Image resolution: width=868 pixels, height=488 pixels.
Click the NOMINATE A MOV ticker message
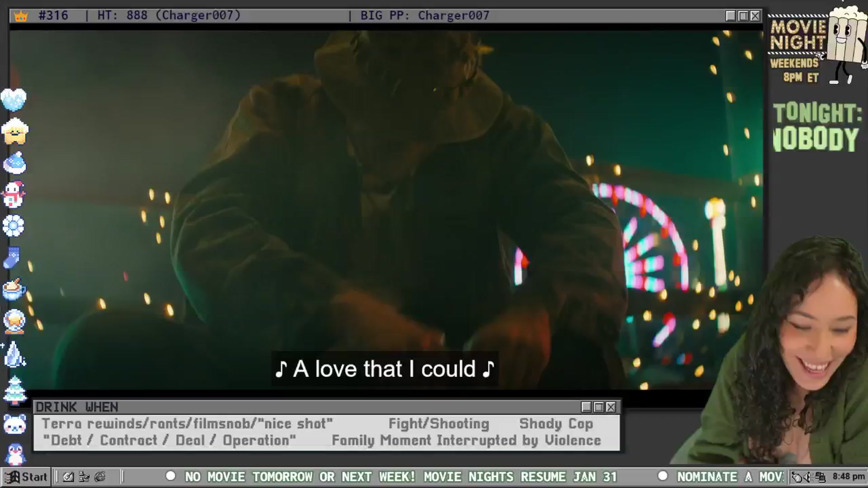click(x=730, y=477)
